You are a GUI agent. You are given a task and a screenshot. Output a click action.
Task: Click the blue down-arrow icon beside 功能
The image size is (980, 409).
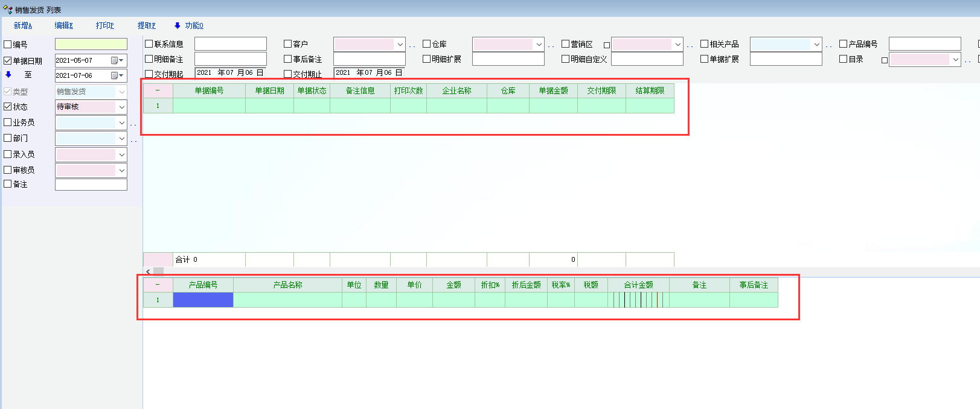coord(178,25)
